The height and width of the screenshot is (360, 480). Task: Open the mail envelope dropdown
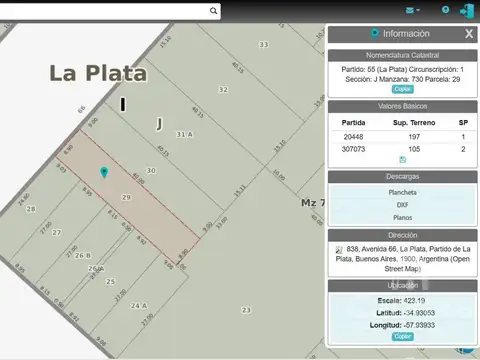[413, 11]
